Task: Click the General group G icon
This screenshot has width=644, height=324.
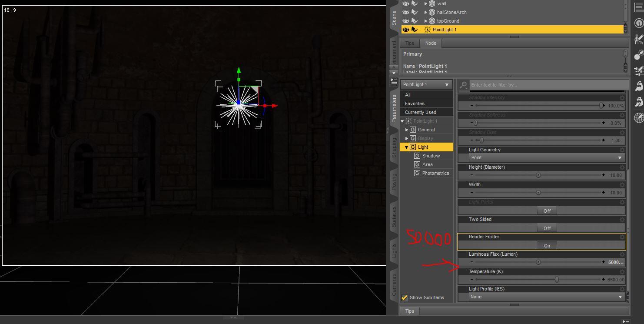Action: pos(413,130)
